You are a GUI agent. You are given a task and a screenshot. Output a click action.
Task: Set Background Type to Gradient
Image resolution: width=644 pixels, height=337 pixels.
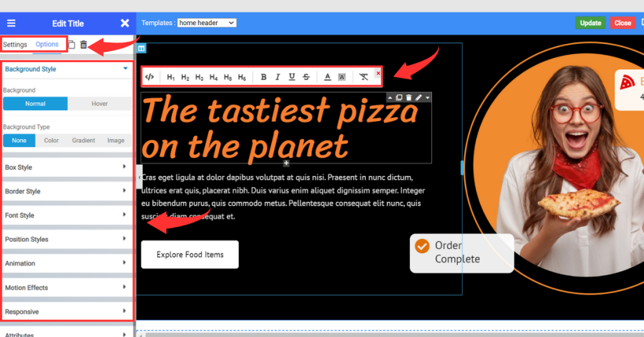click(x=84, y=140)
